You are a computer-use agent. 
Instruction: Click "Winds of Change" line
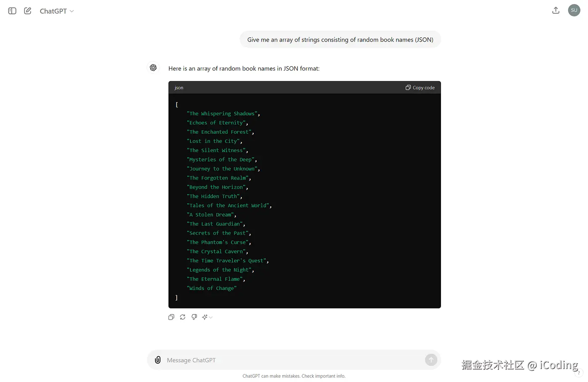212,289
